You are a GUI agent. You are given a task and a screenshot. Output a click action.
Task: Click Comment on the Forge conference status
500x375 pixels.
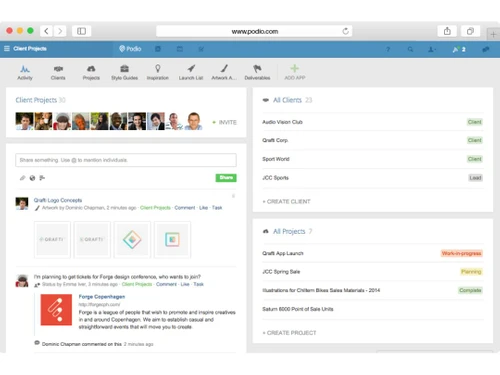[x=166, y=284]
